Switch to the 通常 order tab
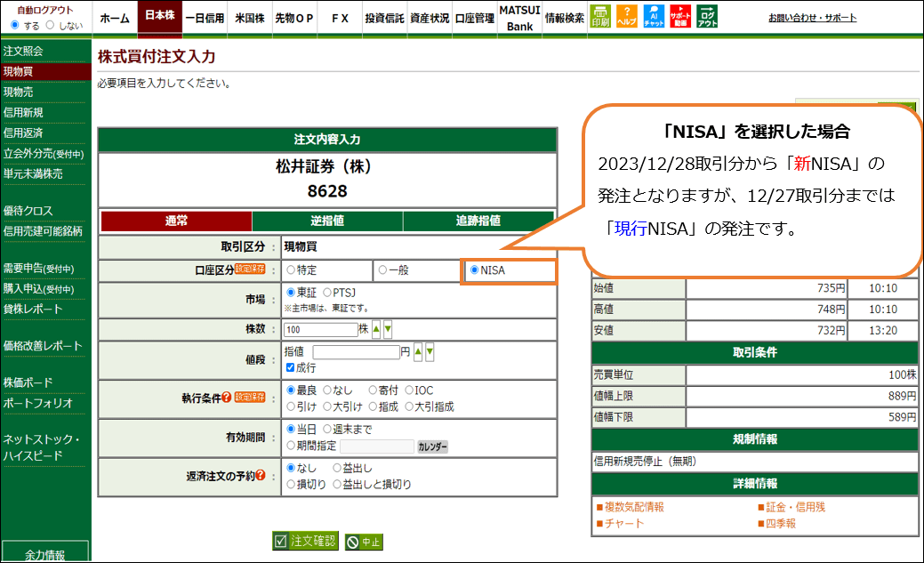This screenshot has width=924, height=563. point(176,221)
